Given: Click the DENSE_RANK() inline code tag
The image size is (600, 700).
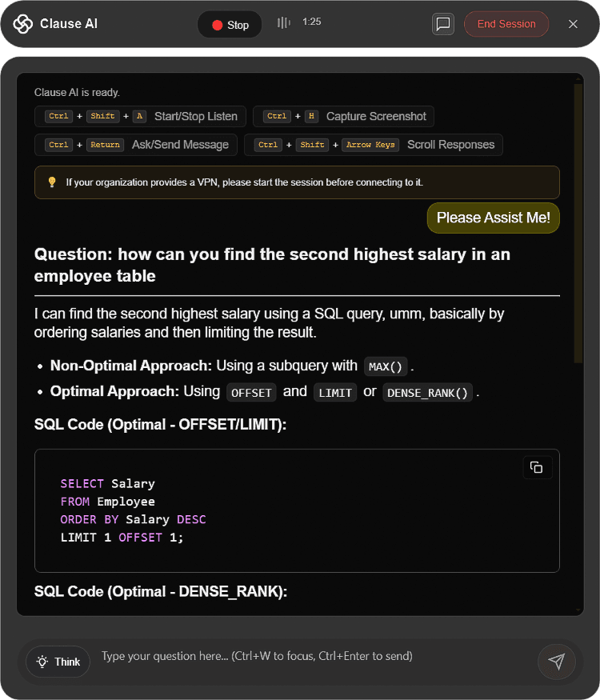Looking at the screenshot, I should click(x=427, y=393).
